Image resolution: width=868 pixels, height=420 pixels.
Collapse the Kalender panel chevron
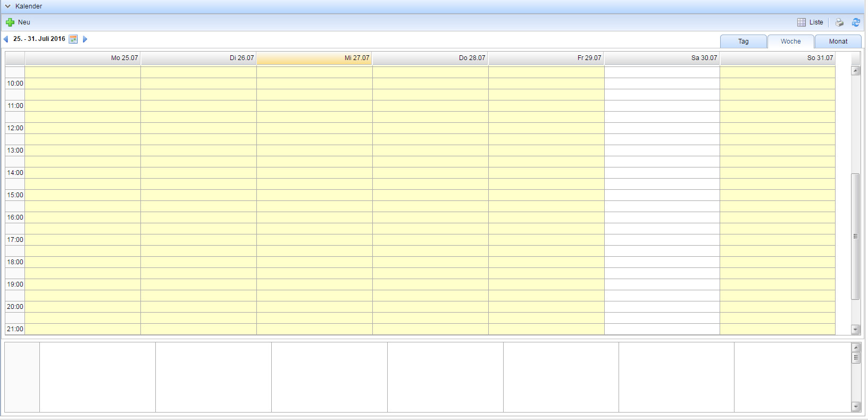(x=8, y=6)
